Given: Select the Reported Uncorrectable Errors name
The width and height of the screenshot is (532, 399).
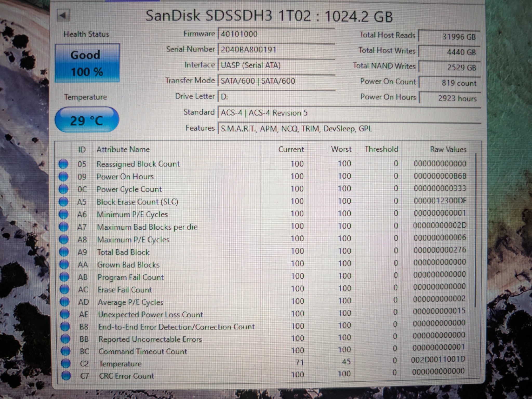Looking at the screenshot, I should pyautogui.click(x=150, y=339).
